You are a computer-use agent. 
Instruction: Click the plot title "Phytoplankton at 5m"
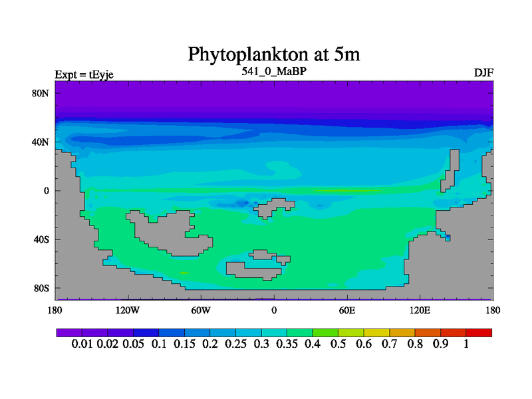(x=274, y=53)
